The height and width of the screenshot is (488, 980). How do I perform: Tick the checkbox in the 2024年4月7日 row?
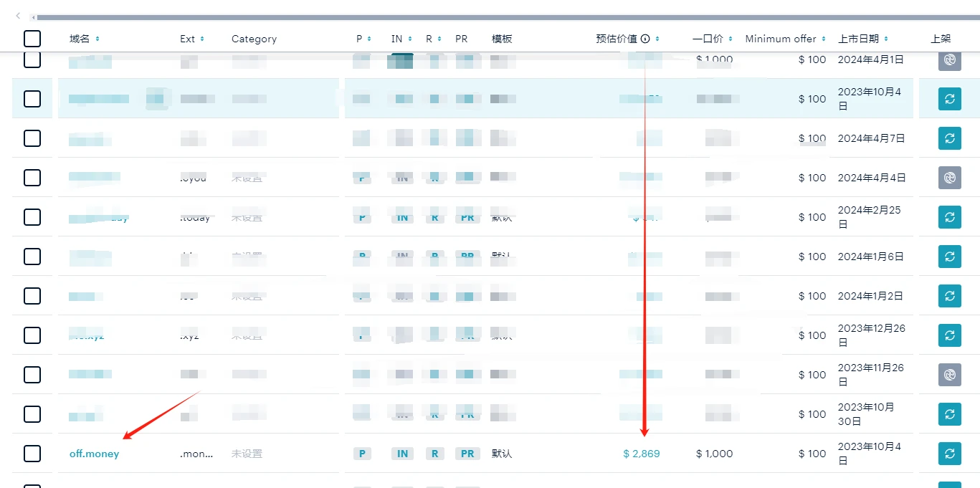[32, 138]
